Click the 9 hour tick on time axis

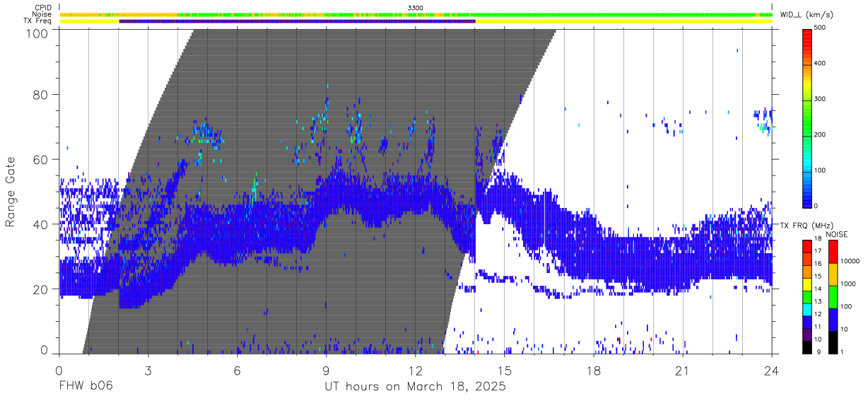coord(326,370)
